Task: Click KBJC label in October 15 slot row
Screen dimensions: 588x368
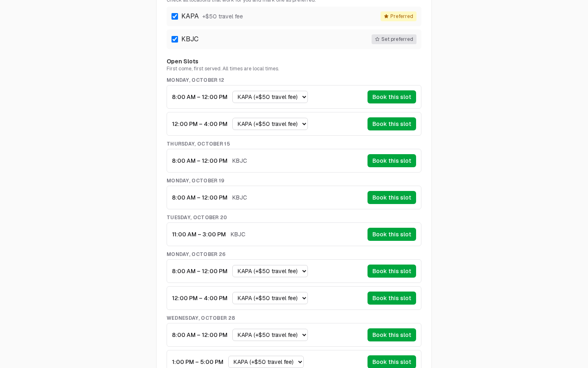Action: click(240, 161)
